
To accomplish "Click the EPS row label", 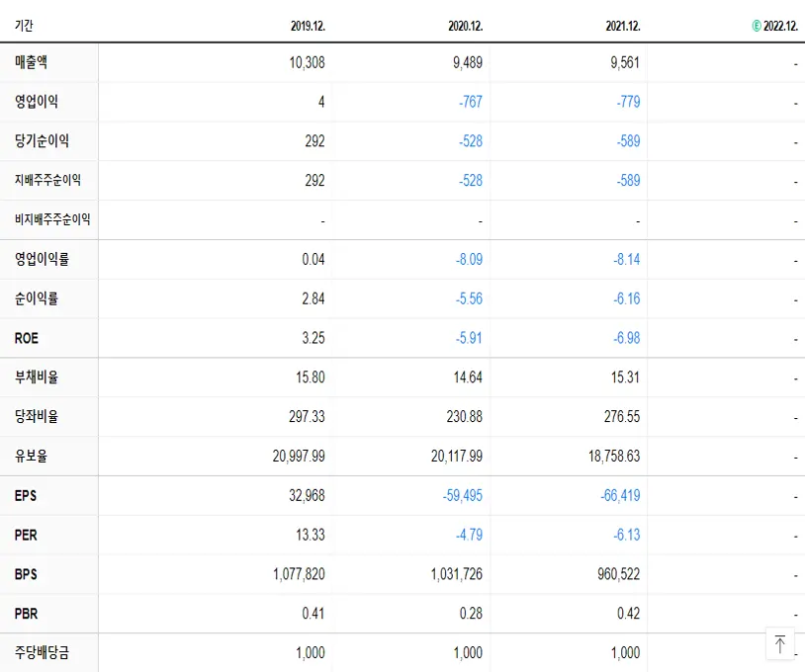I will 26,495.
